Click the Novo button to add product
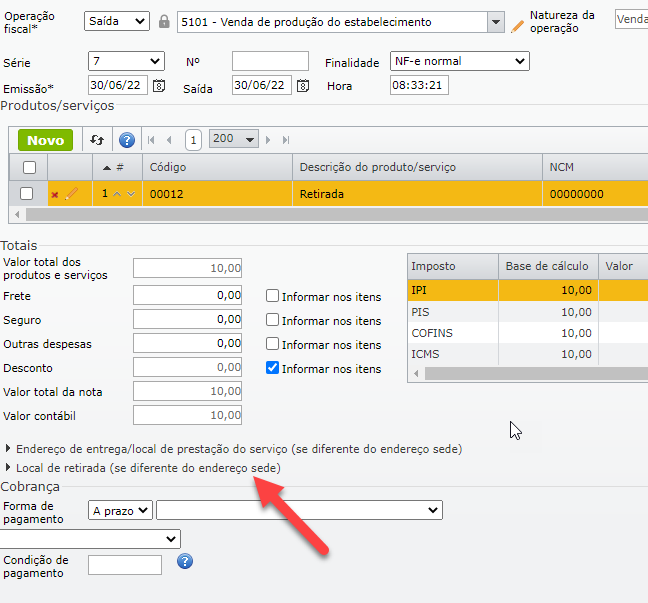648x603 pixels. [x=46, y=140]
